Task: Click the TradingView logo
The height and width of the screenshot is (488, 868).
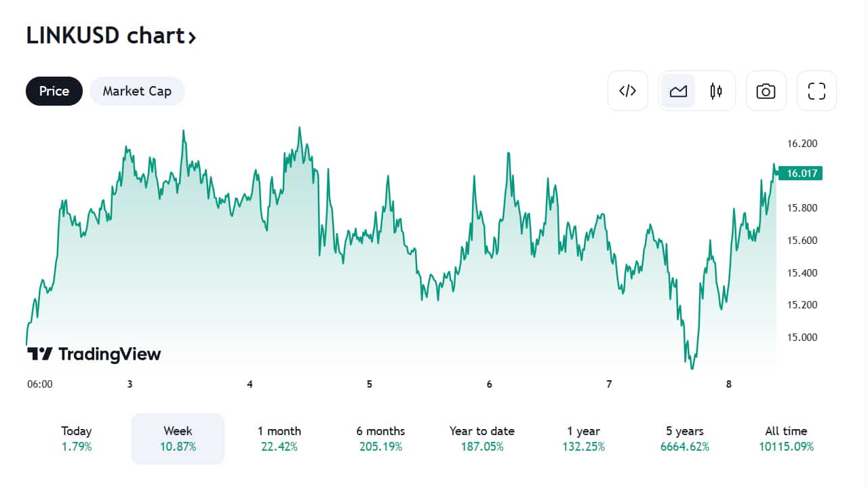Action: point(94,354)
